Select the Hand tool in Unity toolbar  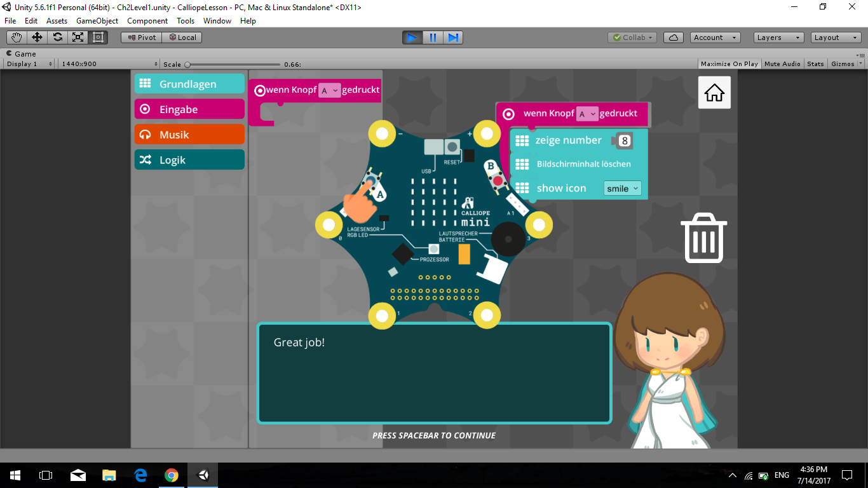click(17, 37)
